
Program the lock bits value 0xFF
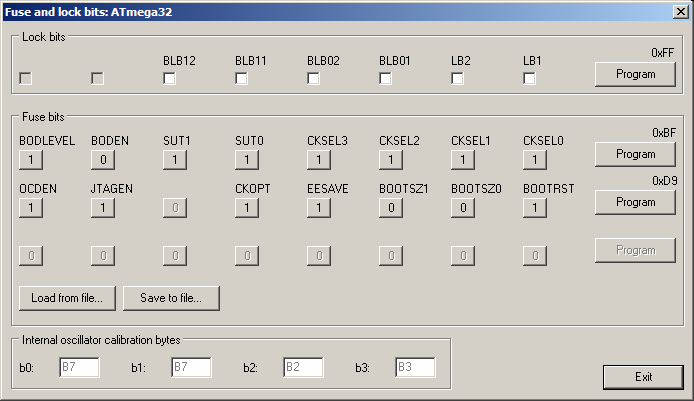click(636, 74)
